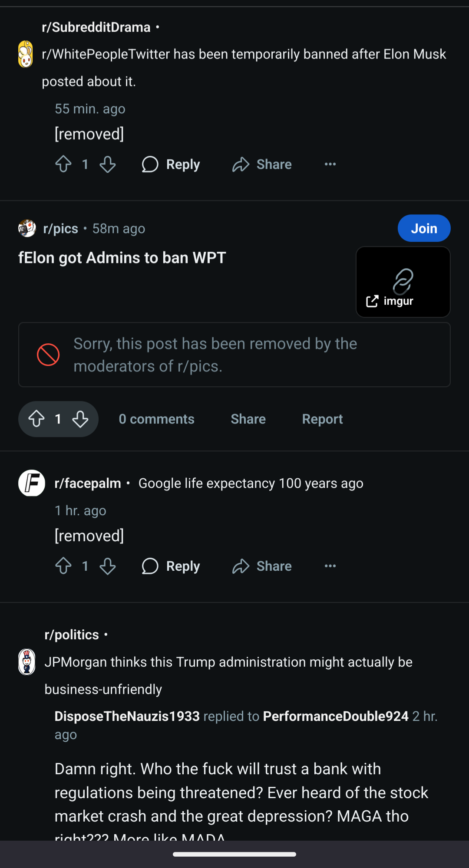Open the r/facepalm subreddit icon
The width and height of the screenshot is (469, 868).
click(x=32, y=483)
